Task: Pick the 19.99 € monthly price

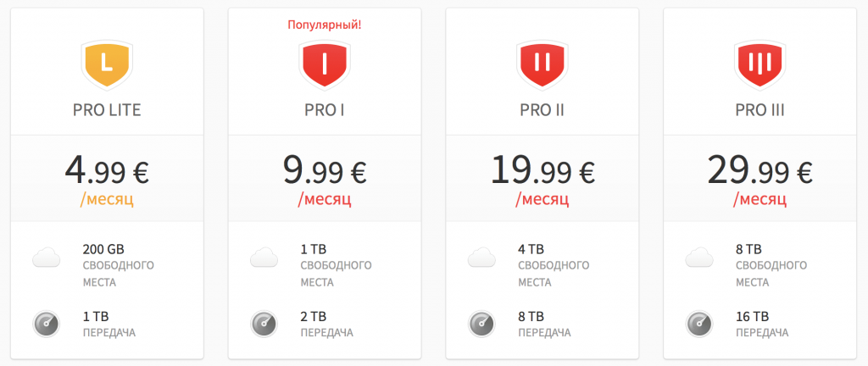Action: (542, 172)
